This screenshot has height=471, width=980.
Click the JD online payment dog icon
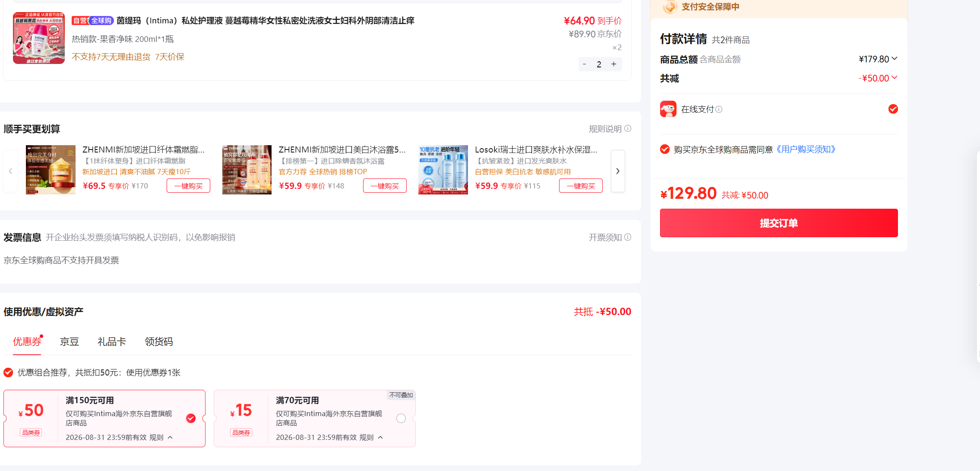[x=668, y=109]
